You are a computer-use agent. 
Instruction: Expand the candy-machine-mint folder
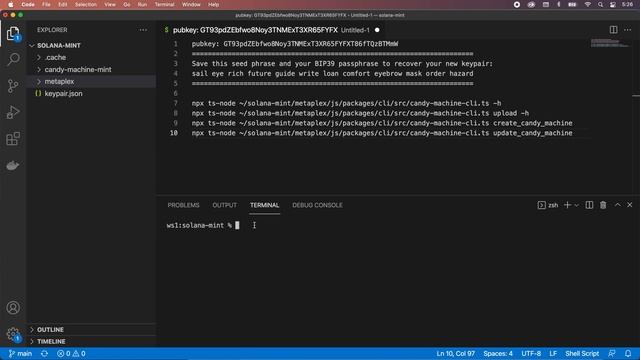(x=78, y=69)
